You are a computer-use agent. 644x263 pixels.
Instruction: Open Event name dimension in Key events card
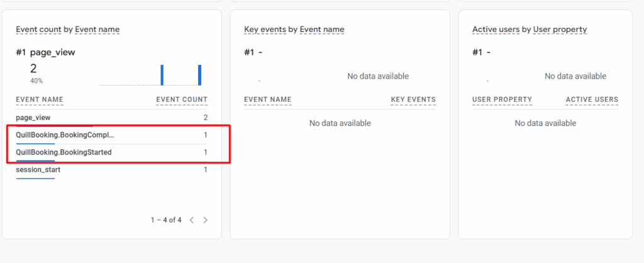point(321,30)
